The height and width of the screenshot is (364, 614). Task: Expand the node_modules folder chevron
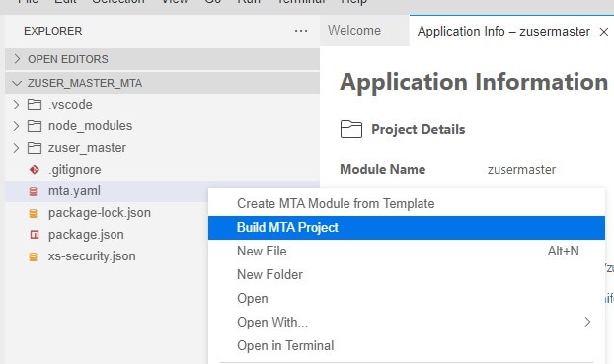pos(16,126)
